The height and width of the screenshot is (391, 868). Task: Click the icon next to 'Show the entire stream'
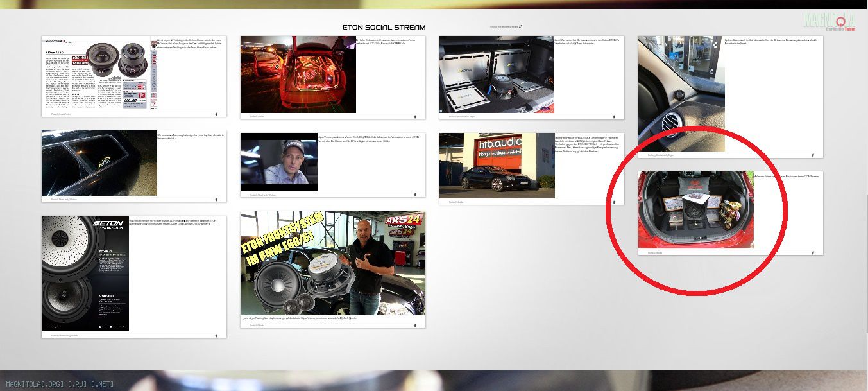tap(521, 27)
